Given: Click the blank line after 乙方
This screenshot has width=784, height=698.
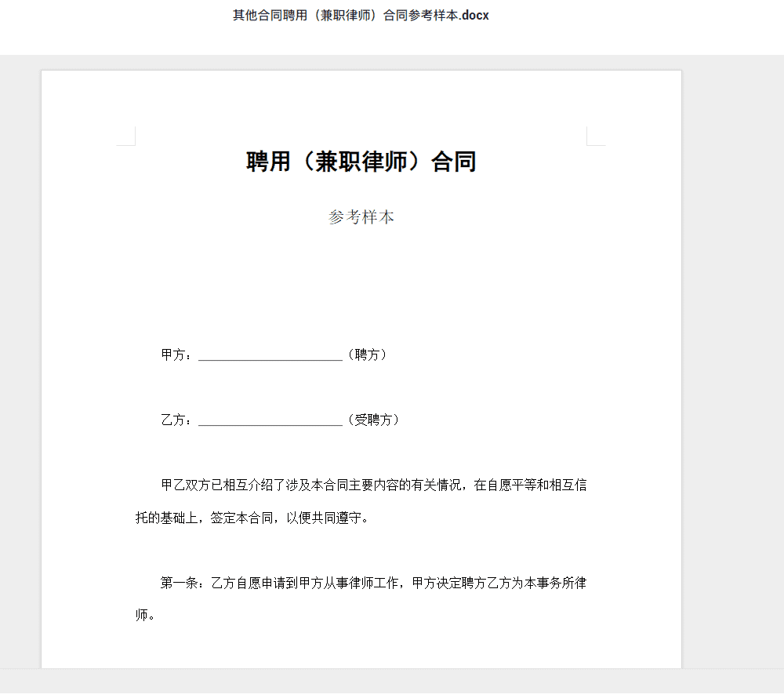Looking at the screenshot, I should (270, 421).
